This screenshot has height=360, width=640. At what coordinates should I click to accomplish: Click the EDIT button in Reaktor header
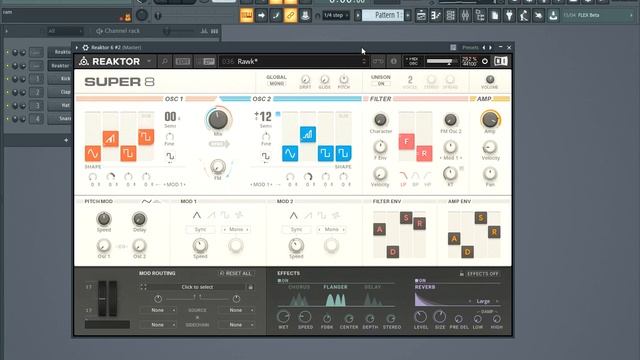[x=183, y=61]
